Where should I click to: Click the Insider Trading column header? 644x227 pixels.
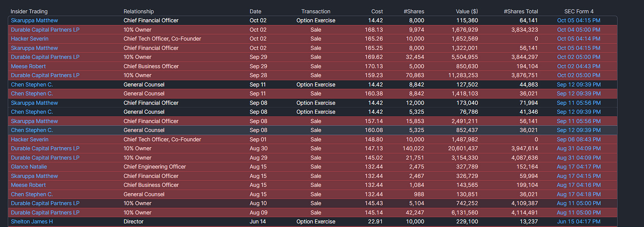(29, 12)
